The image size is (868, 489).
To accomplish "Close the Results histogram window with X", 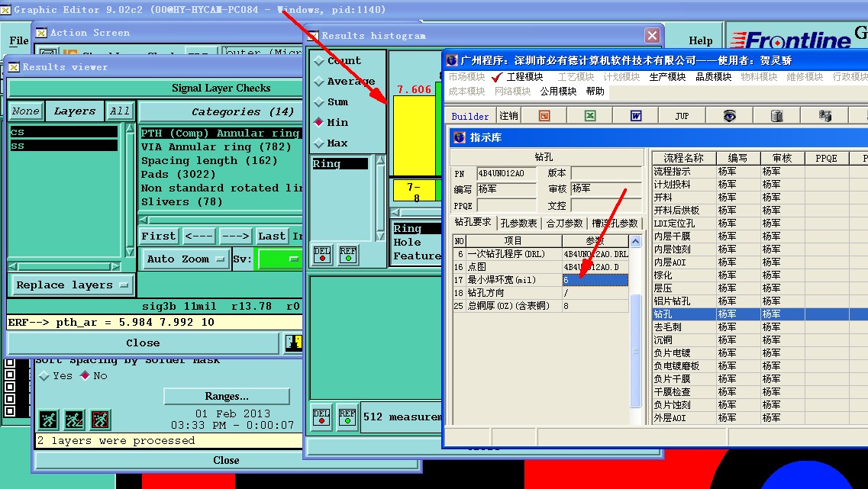I will (652, 35).
